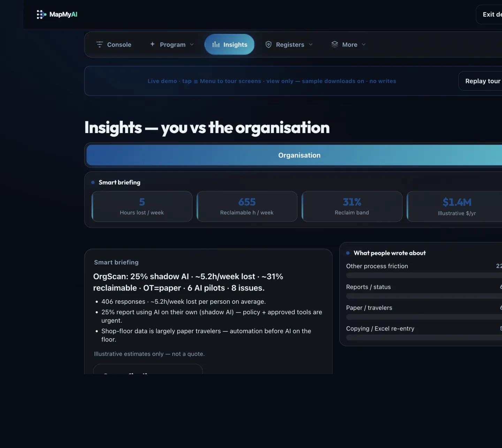The width and height of the screenshot is (502, 448).
Task: Expand the More dropdown chevron
Action: [x=364, y=45]
